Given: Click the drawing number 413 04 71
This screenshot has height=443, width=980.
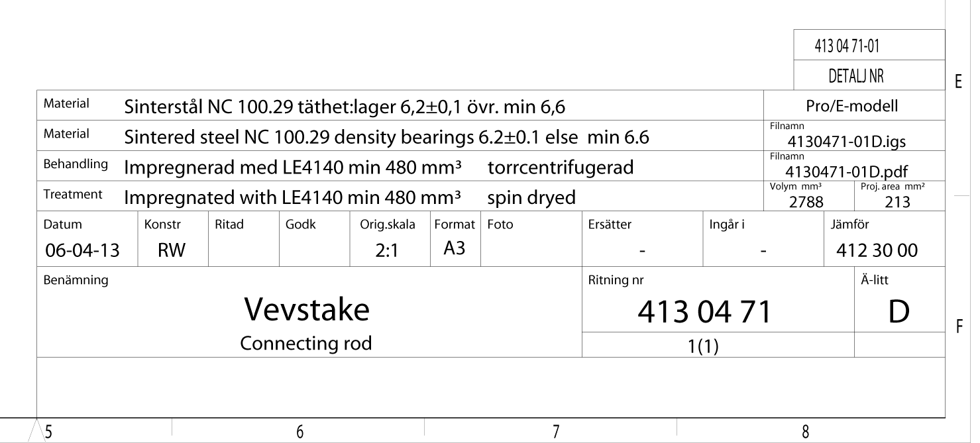Looking at the screenshot, I should tap(705, 312).
